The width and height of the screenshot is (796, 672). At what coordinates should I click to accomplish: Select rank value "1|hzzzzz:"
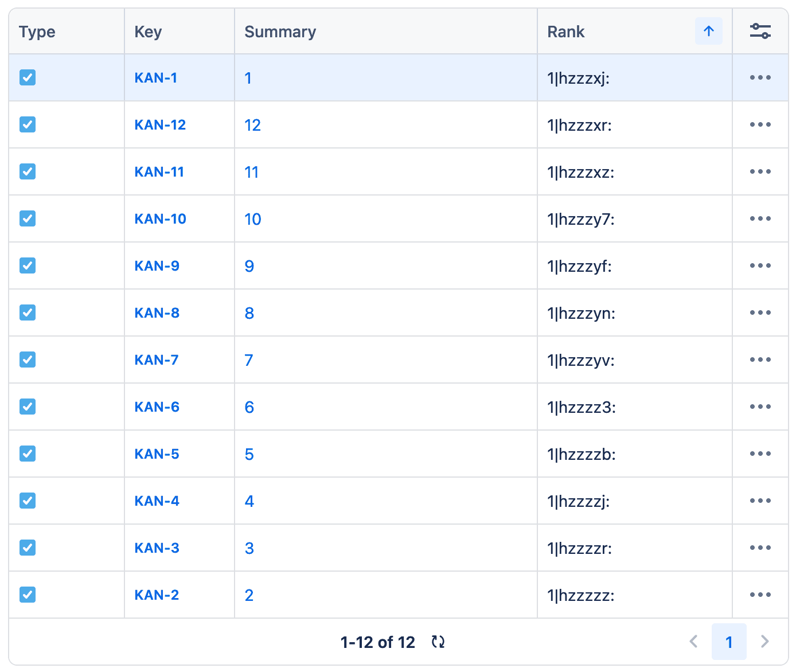point(581,595)
